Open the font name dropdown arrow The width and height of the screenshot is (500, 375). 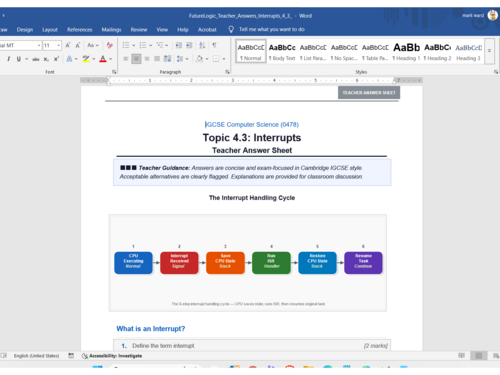click(x=39, y=45)
